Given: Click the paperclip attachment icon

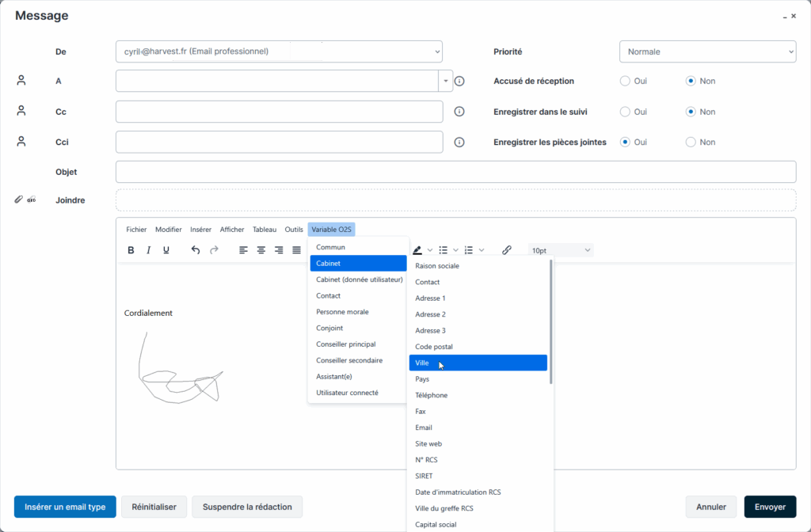Looking at the screenshot, I should pos(19,200).
